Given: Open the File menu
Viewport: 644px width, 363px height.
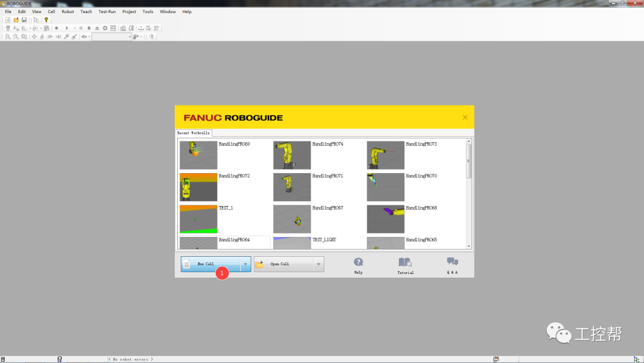Looking at the screenshot, I should [8, 11].
